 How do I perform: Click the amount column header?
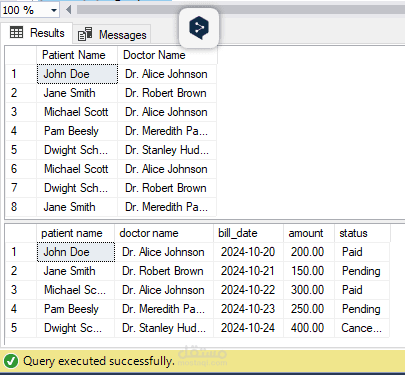(309, 233)
